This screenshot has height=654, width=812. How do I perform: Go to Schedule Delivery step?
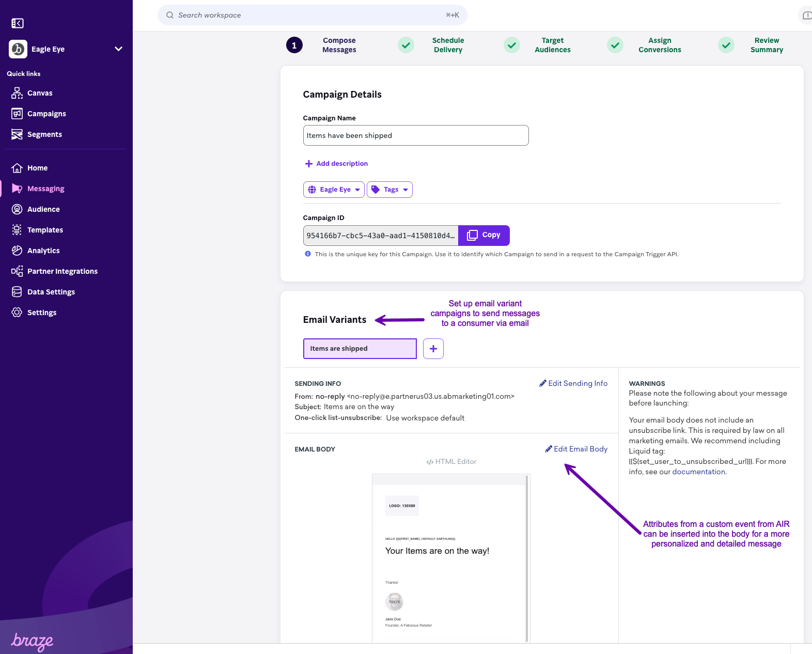pos(448,45)
